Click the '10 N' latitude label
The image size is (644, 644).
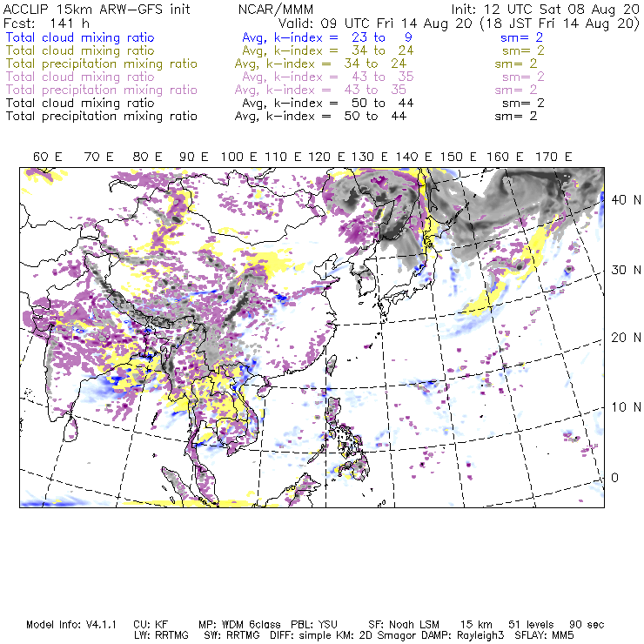[627, 407]
